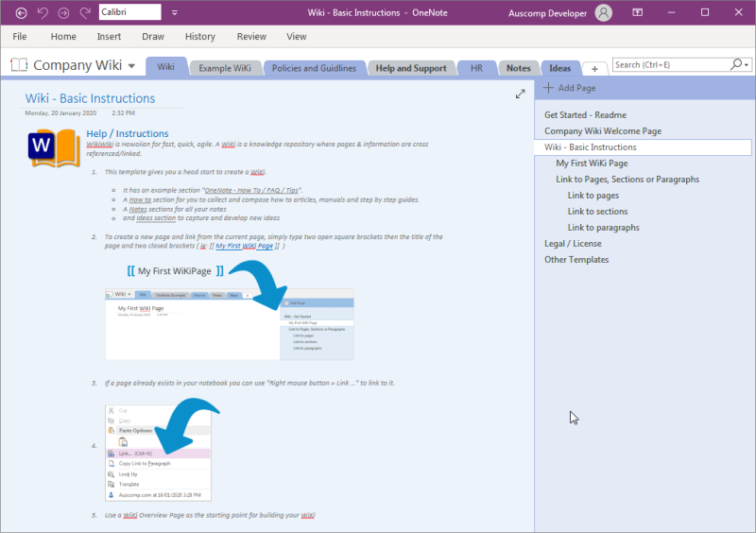Follow the My First WiKi Page link

pos(244,246)
